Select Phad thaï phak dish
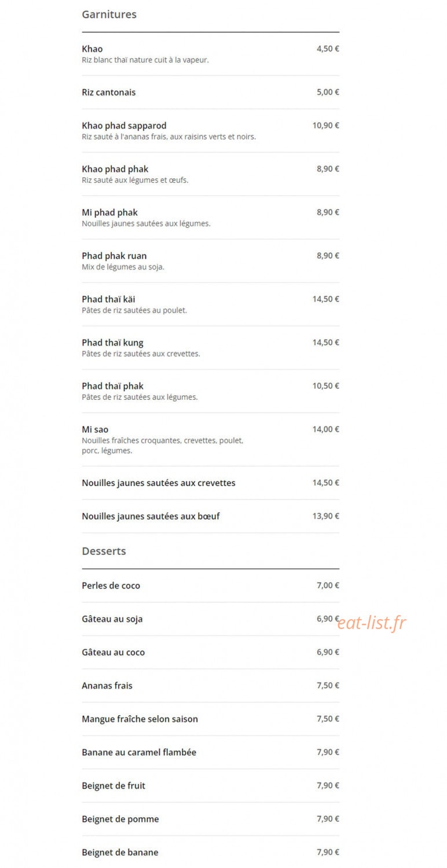Screen dimensions: 447x868 pos(210,391)
